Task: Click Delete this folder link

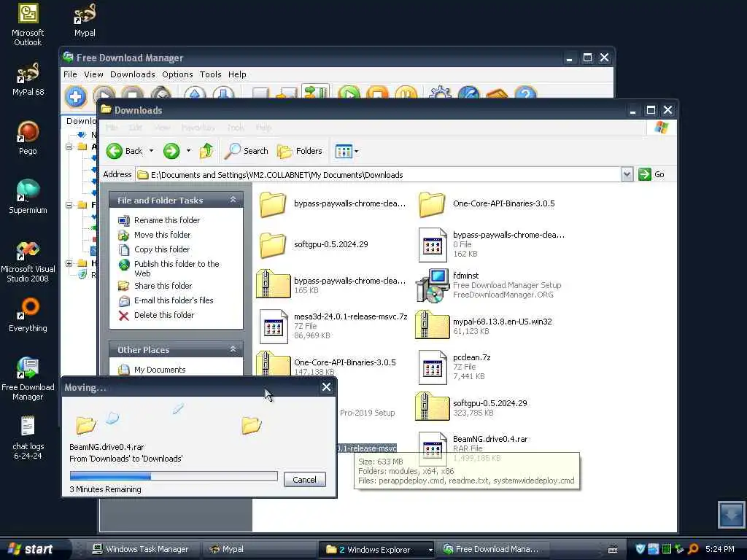Action: [x=164, y=315]
